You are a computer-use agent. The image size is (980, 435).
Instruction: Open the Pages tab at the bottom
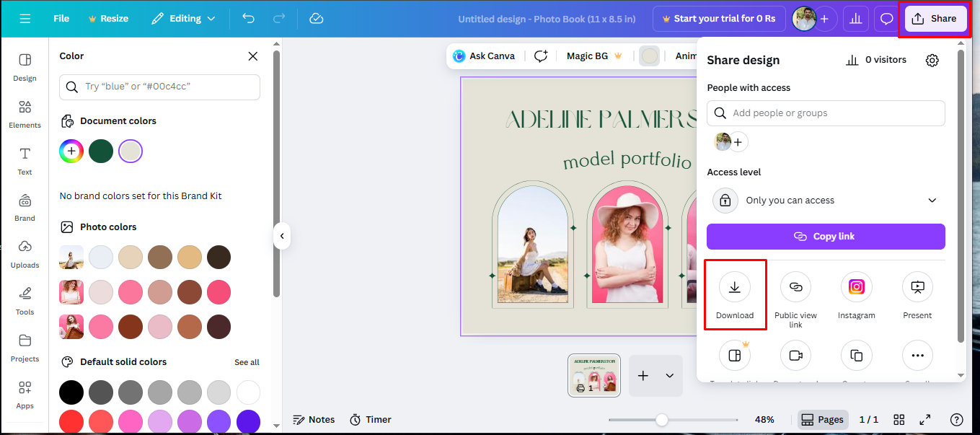[x=822, y=419]
